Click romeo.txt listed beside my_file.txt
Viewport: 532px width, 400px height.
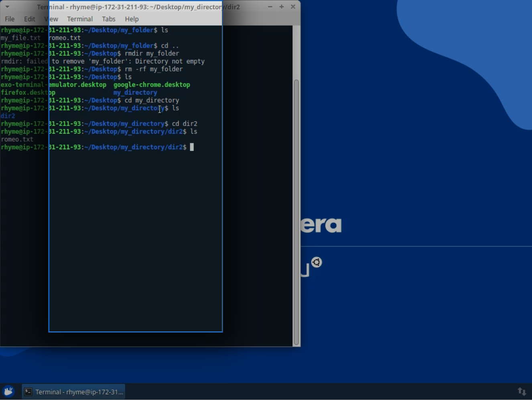click(64, 38)
